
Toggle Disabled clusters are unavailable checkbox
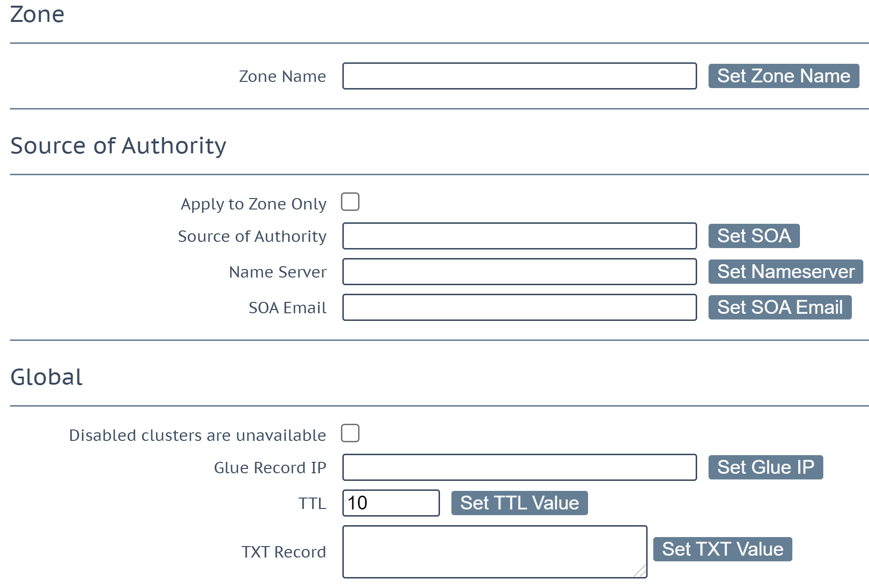click(350, 433)
